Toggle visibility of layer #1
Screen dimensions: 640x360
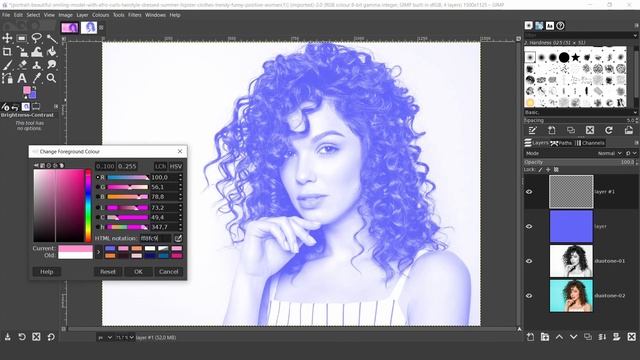pyautogui.click(x=529, y=192)
